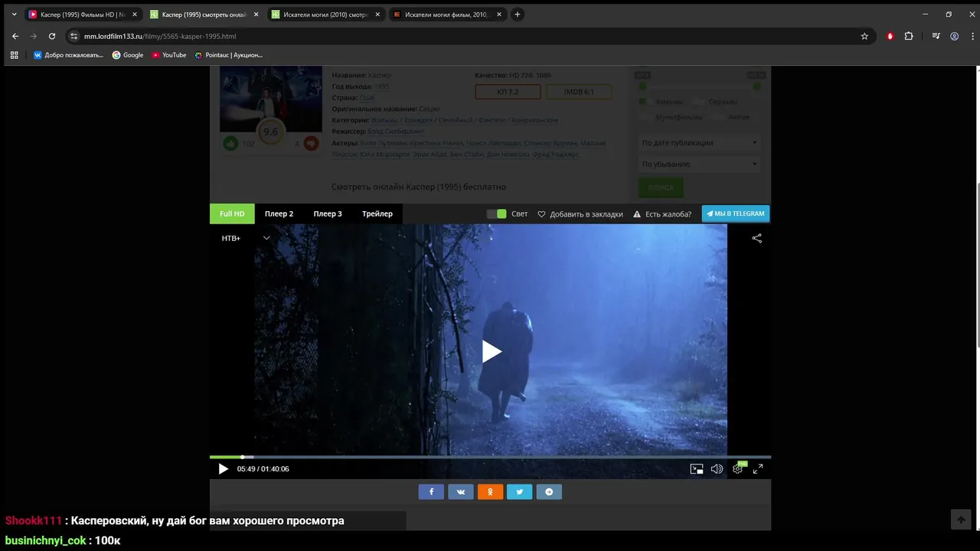The height and width of the screenshot is (551, 980).
Task: Open media controls icon in Chrome toolbar
Action: [x=936, y=36]
